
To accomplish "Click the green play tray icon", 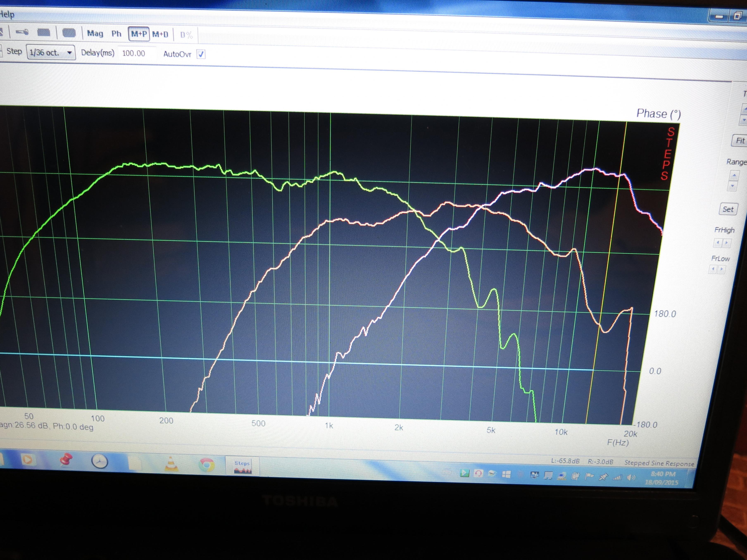I will point(465,473).
